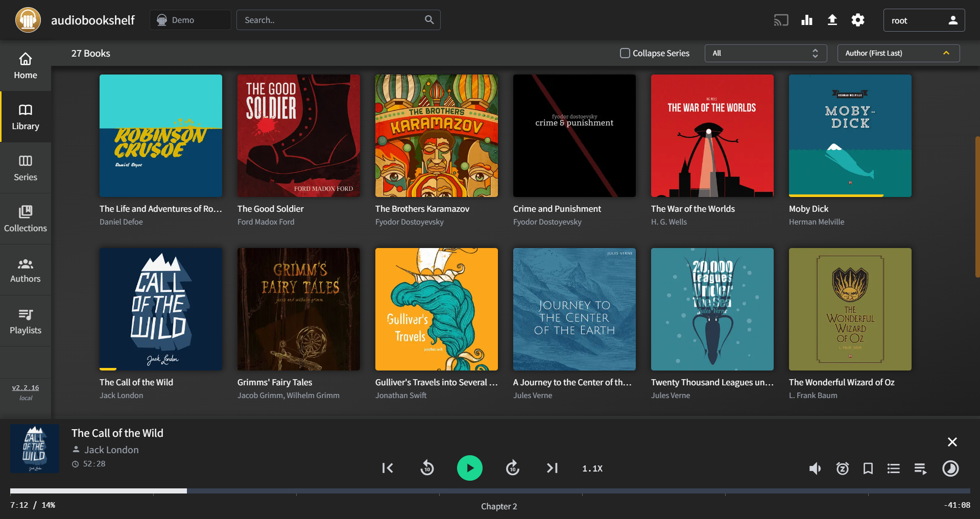Open the Collections panel
The image size is (980, 519).
click(25, 218)
